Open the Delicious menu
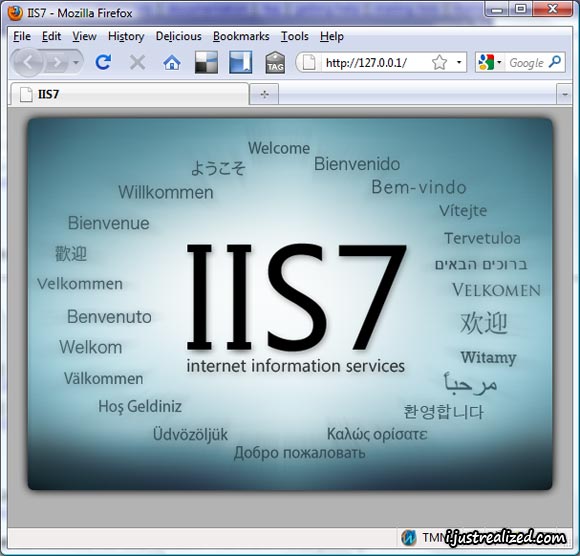Viewport: 580px width, 556px height. click(x=179, y=36)
